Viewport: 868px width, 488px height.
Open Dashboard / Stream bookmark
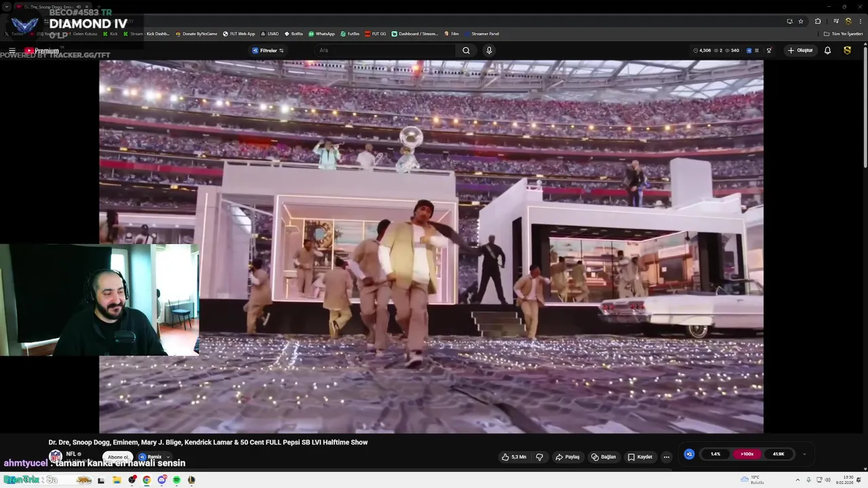(415, 34)
